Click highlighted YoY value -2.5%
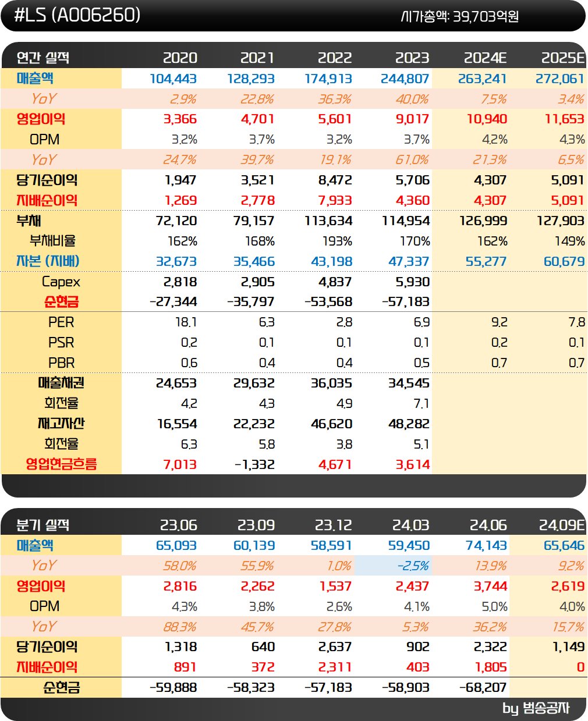The height and width of the screenshot is (721, 588). pos(413,566)
